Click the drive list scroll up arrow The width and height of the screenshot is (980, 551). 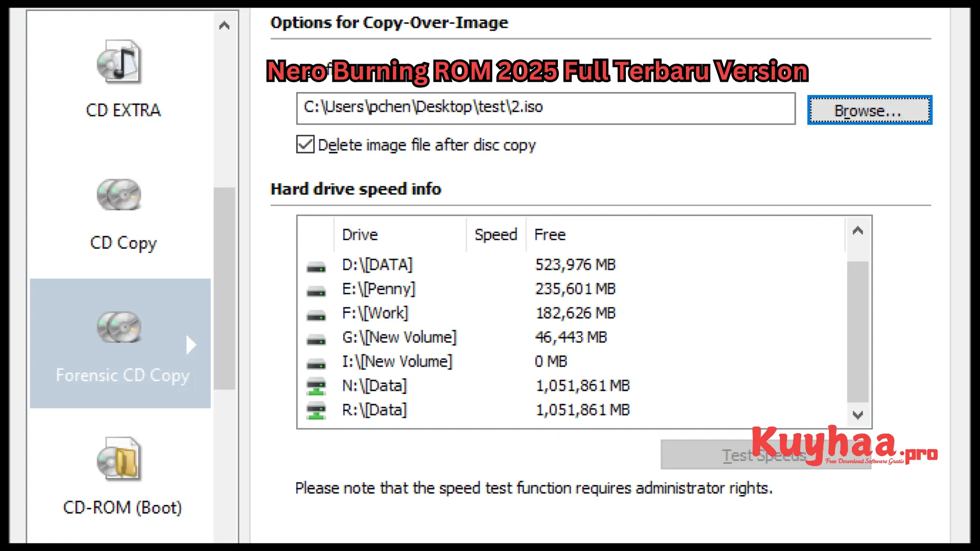point(858,231)
